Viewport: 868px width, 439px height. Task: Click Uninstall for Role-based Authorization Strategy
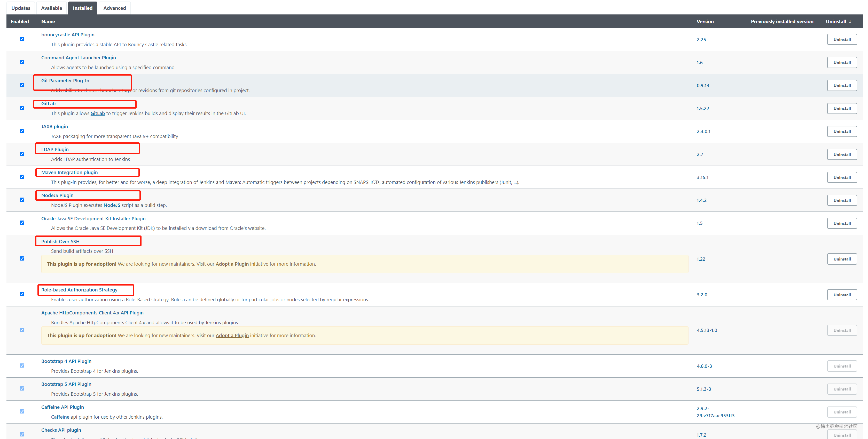pyautogui.click(x=842, y=295)
